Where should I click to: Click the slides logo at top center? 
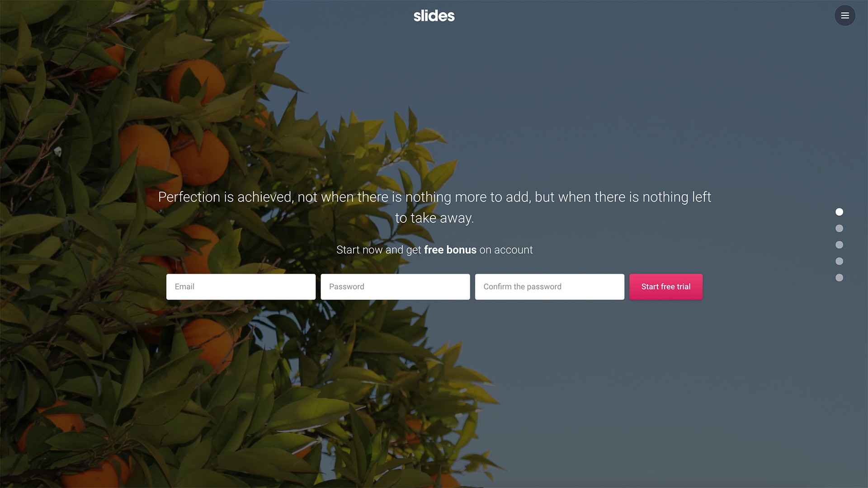click(434, 15)
